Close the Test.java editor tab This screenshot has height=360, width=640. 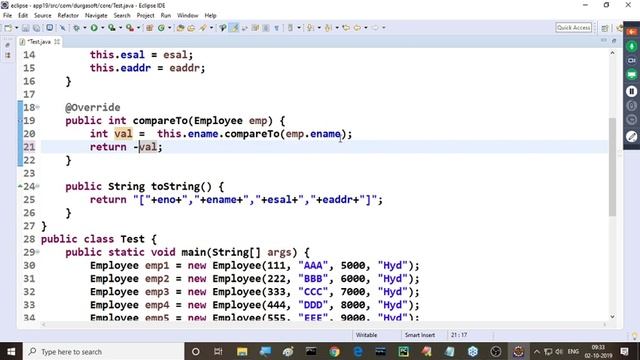pyautogui.click(x=57, y=42)
